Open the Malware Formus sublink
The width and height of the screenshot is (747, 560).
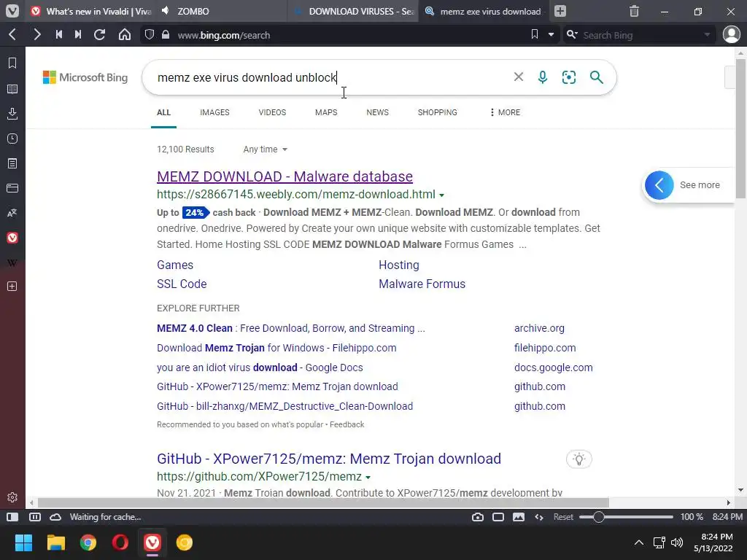pyautogui.click(x=422, y=284)
